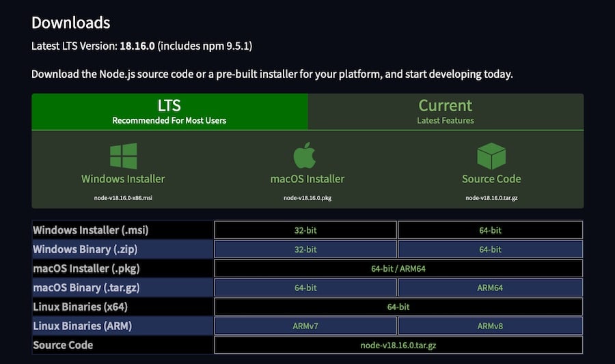
Task: Click the Source Code table row label
Action: [x=63, y=345]
